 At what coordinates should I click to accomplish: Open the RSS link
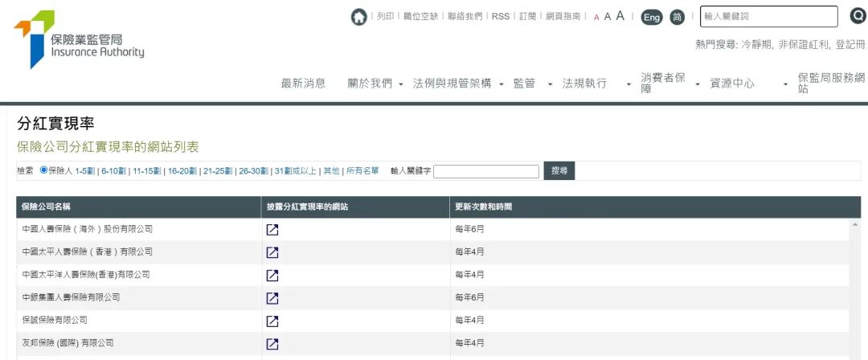pyautogui.click(x=501, y=17)
